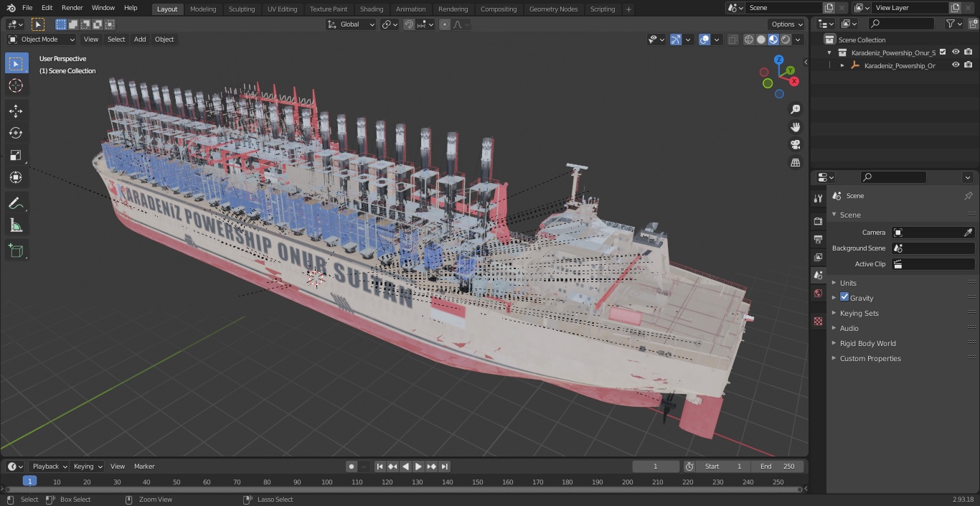Image resolution: width=980 pixels, height=506 pixels.
Task: Activate the Move tool
Action: pos(16,111)
